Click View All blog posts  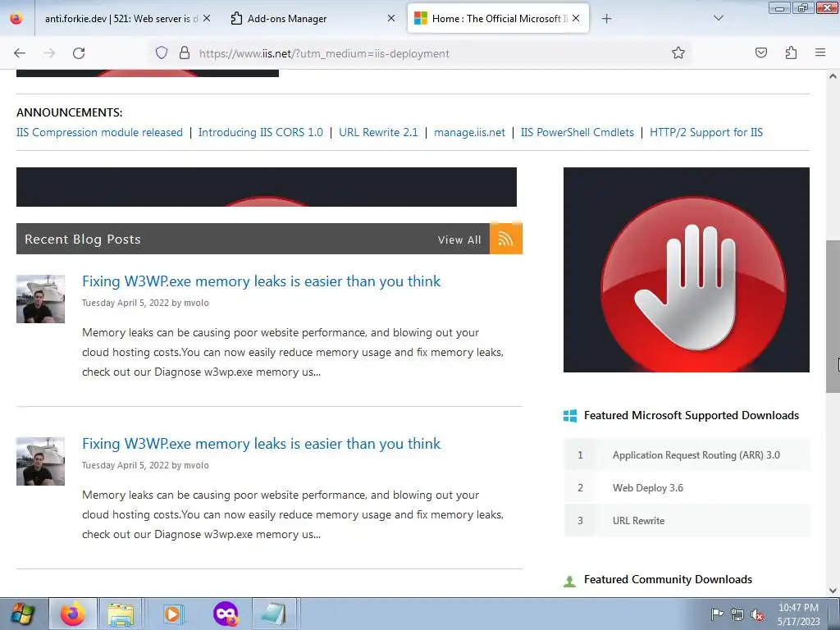coord(459,240)
